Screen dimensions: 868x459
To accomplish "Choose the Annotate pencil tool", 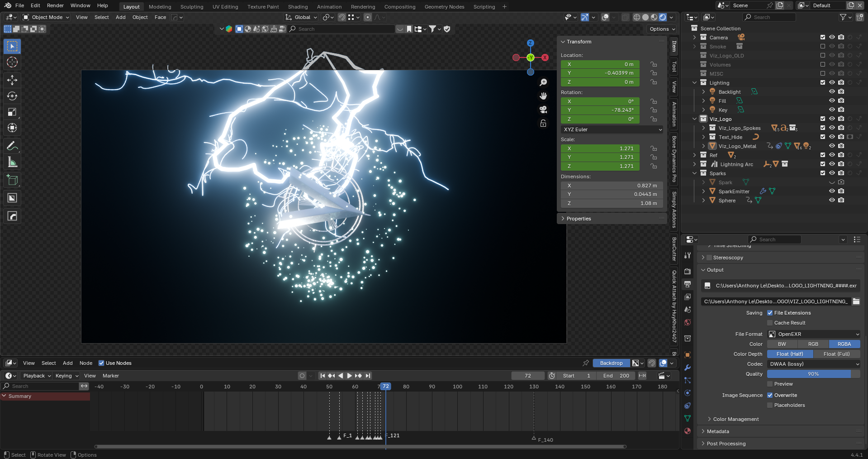I will (x=12, y=146).
